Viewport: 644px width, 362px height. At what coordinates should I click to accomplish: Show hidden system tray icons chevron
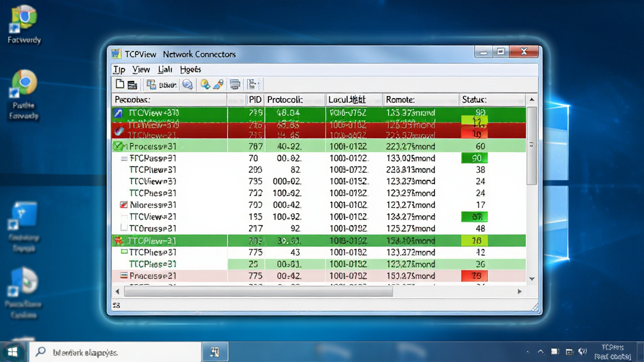click(x=540, y=352)
